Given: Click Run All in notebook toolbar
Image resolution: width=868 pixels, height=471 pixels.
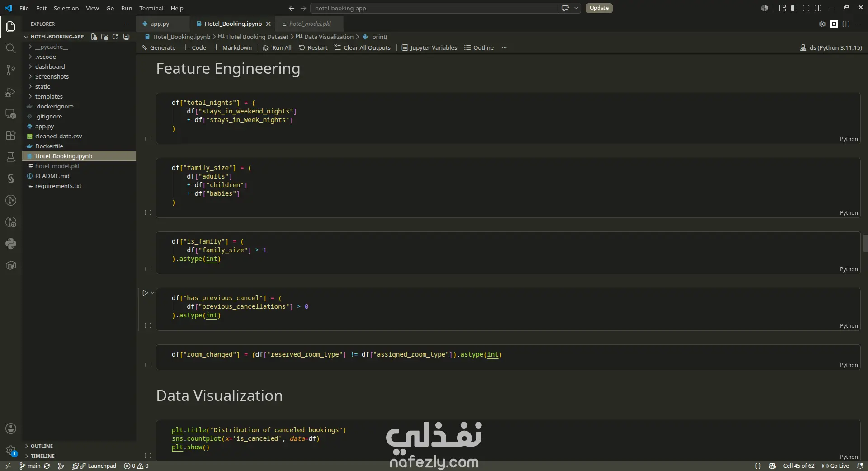Looking at the screenshot, I should pyautogui.click(x=277, y=47).
